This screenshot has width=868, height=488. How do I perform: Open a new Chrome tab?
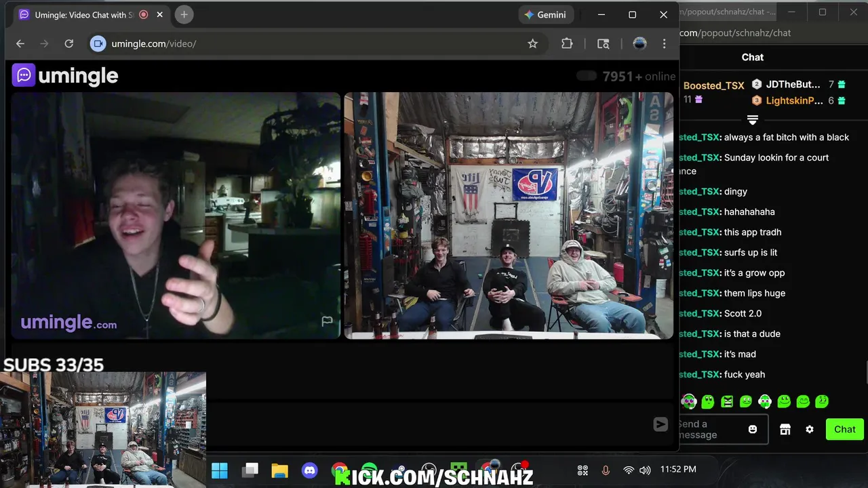click(184, 15)
